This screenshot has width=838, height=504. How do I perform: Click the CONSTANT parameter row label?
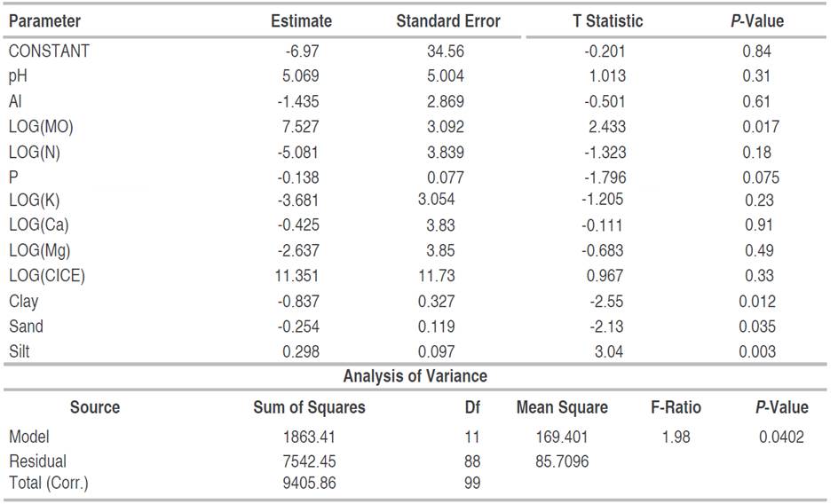click(49, 51)
